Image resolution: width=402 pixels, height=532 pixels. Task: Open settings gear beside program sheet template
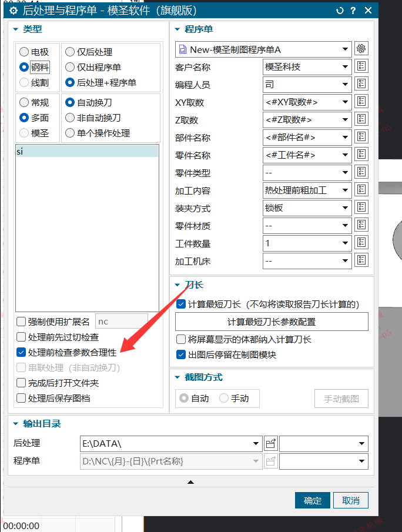click(361, 49)
